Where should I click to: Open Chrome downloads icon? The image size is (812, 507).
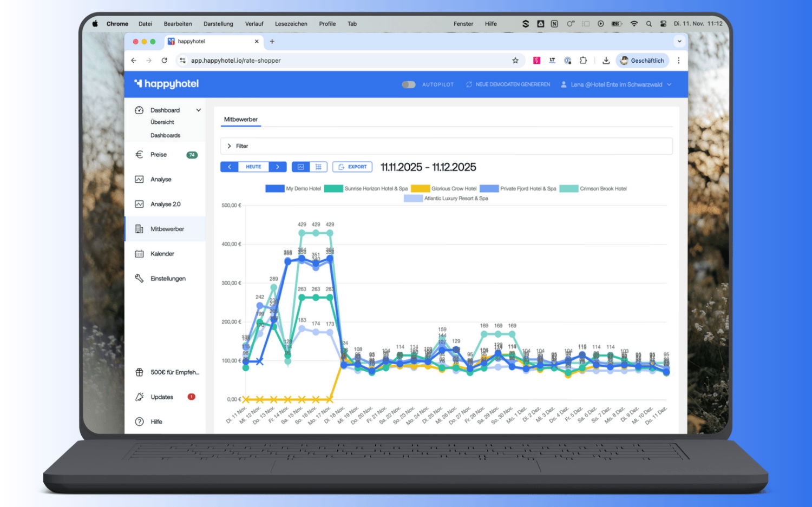(606, 61)
